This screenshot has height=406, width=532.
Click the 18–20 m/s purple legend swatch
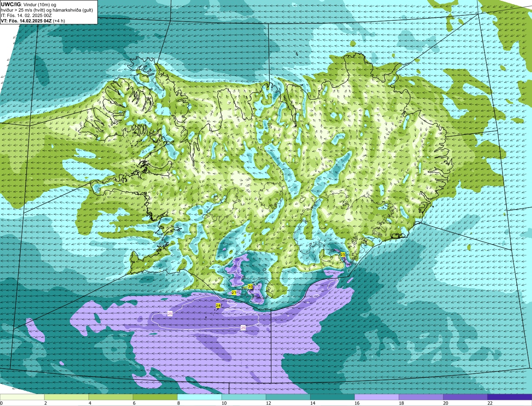point(421,397)
